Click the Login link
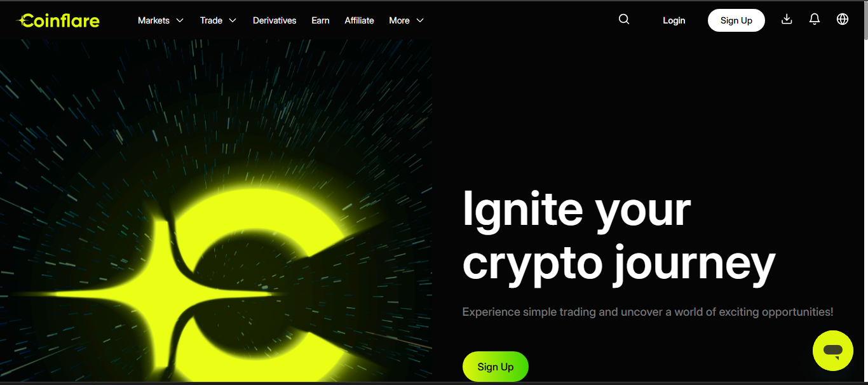 coord(674,20)
